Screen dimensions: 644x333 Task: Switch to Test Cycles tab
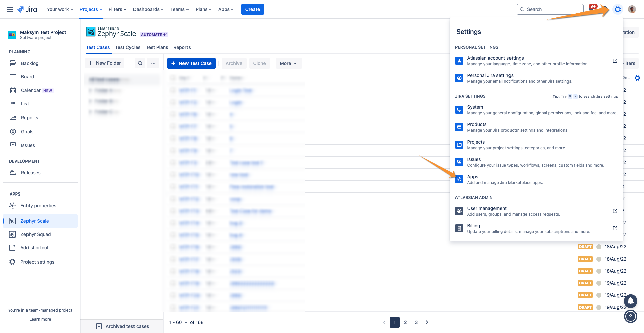[x=128, y=47]
